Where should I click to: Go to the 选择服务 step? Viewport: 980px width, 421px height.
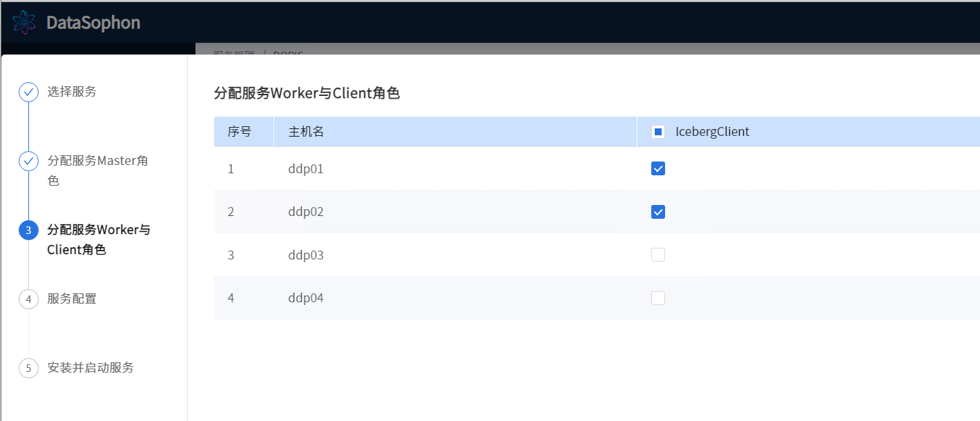point(72,91)
